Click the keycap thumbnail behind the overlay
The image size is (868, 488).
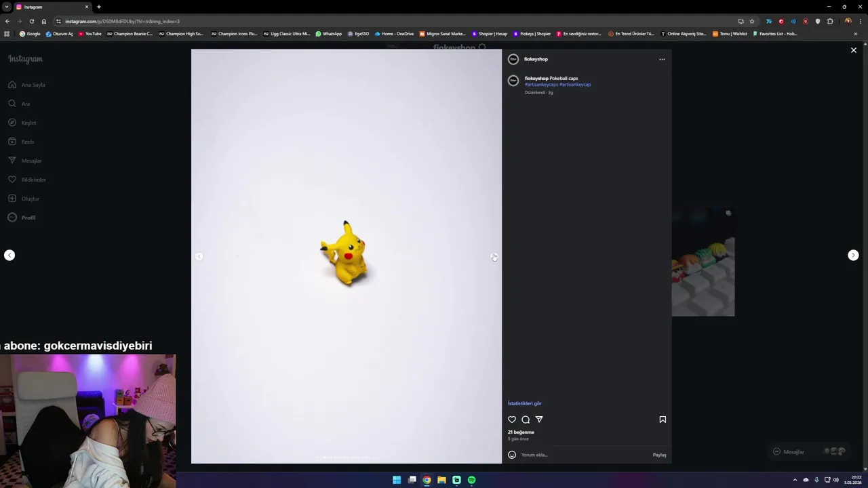703,262
